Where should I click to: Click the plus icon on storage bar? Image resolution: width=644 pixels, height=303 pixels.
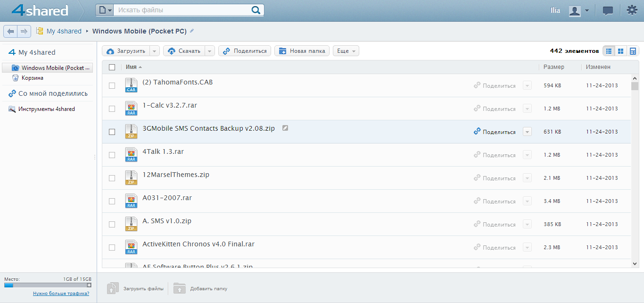[89, 285]
